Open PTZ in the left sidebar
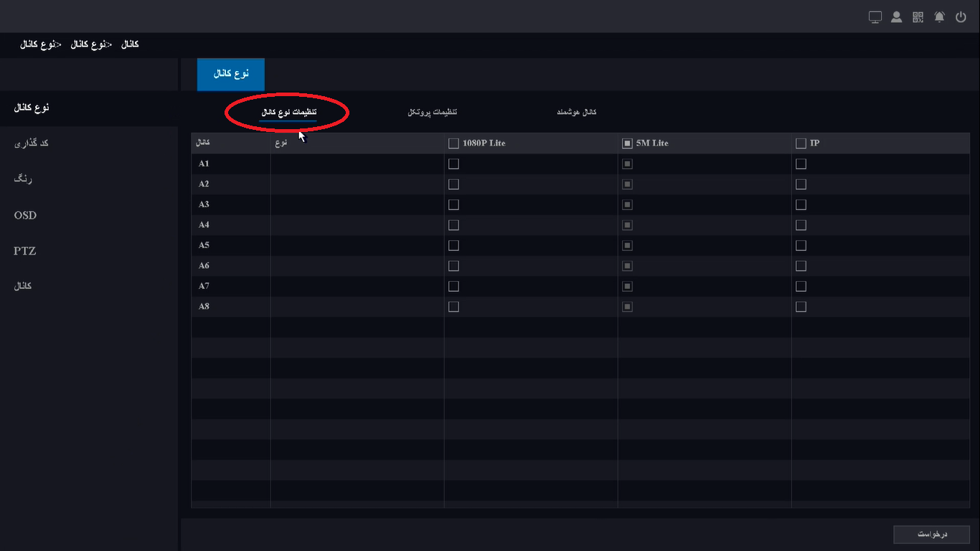This screenshot has width=980, height=551. [25, 251]
